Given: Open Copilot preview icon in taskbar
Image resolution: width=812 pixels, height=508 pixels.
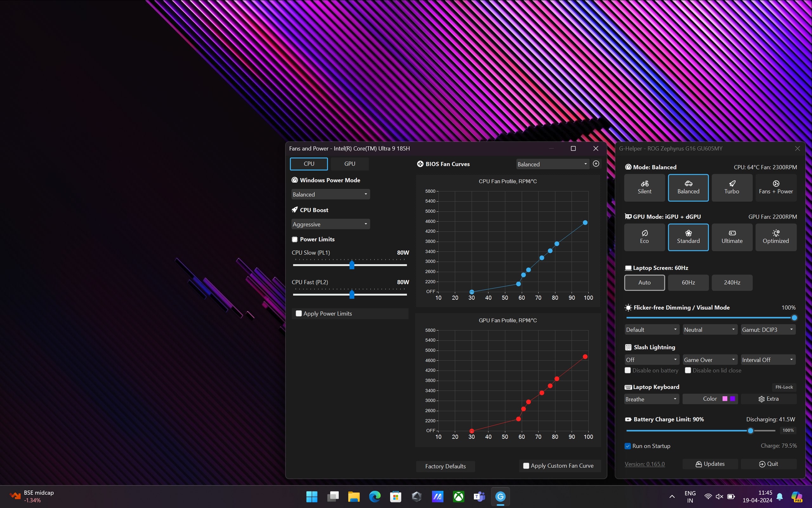Looking at the screenshot, I should [x=796, y=497].
